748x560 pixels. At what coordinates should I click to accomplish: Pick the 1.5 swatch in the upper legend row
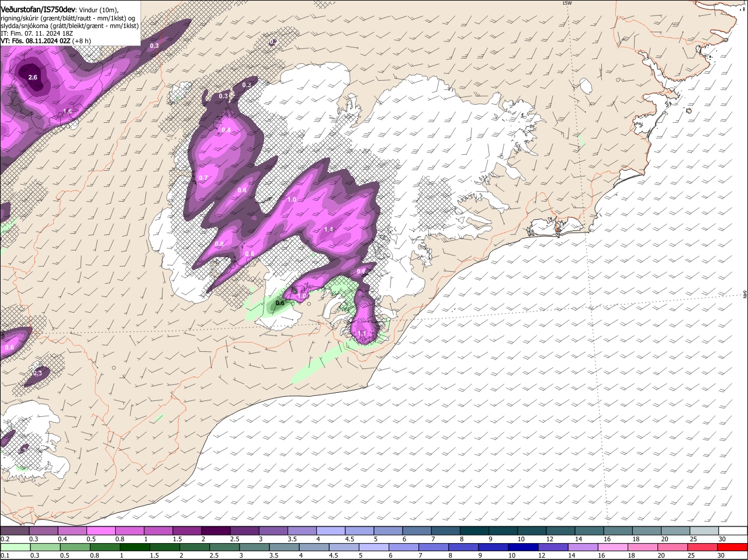187,530
